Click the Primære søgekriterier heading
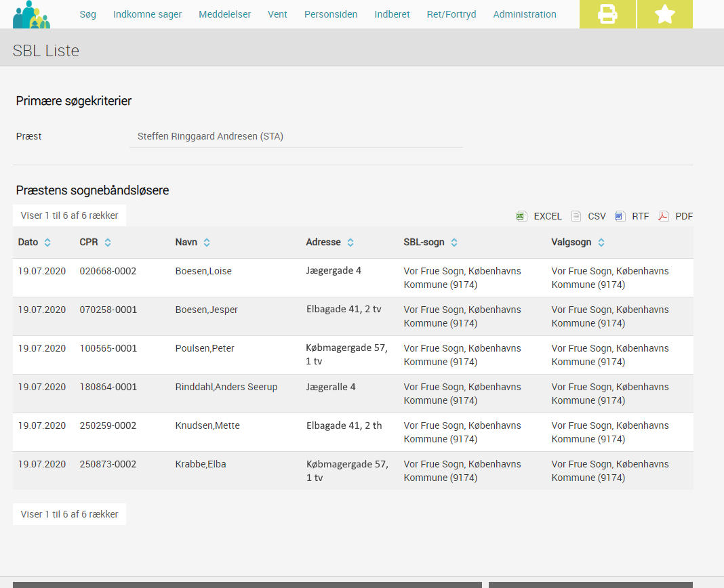 tap(73, 101)
